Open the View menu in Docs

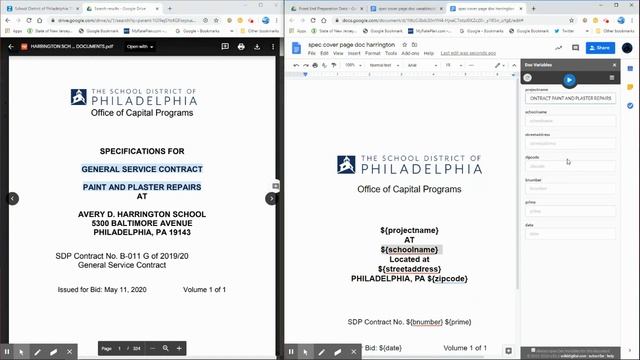click(x=338, y=53)
